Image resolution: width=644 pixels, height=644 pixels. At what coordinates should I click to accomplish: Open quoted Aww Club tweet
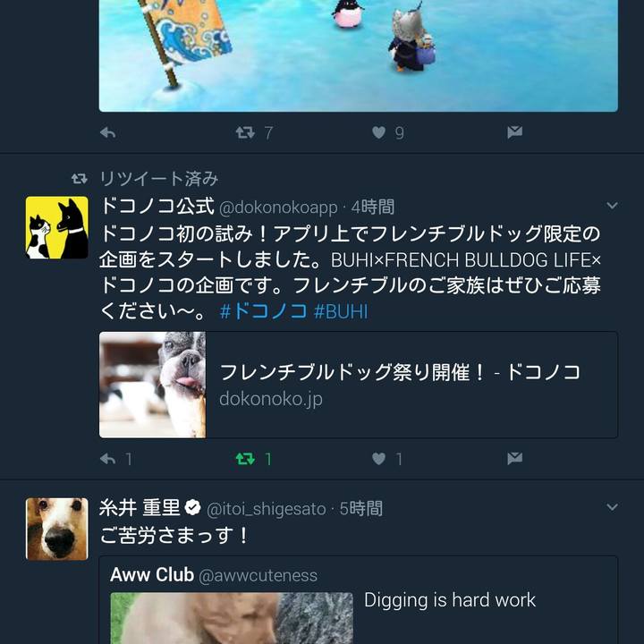click(x=359, y=600)
